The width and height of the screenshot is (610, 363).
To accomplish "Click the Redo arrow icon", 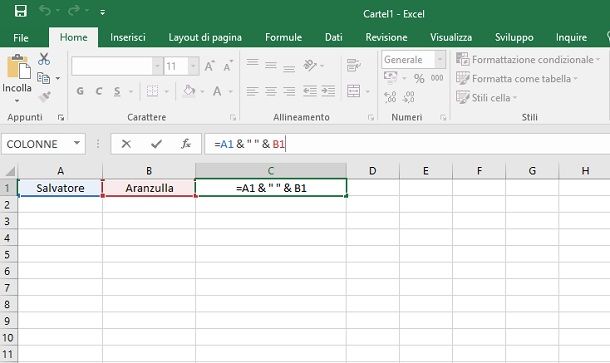I will (x=73, y=11).
